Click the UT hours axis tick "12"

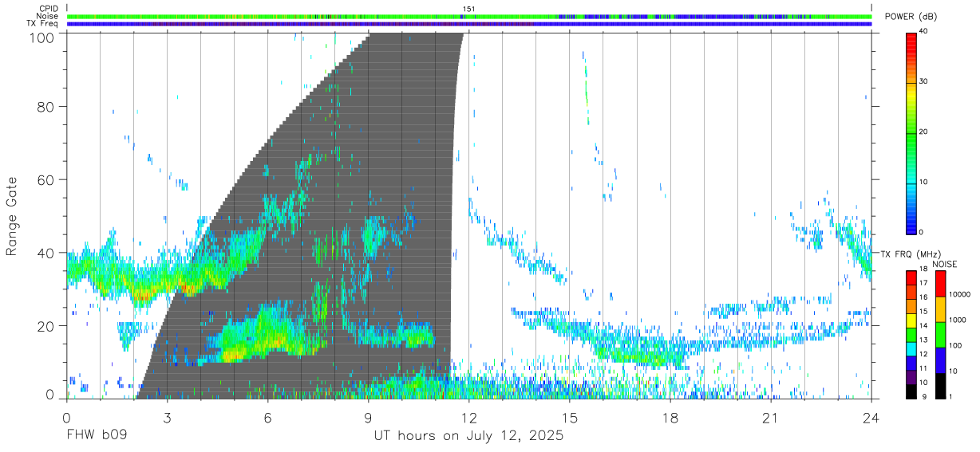pos(468,417)
